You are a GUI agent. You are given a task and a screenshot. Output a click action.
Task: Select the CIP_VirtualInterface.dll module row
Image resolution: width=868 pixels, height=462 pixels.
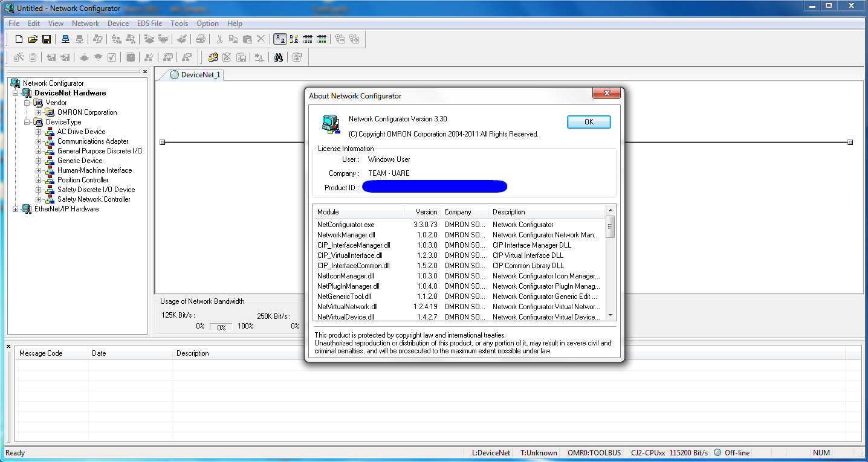(459, 255)
